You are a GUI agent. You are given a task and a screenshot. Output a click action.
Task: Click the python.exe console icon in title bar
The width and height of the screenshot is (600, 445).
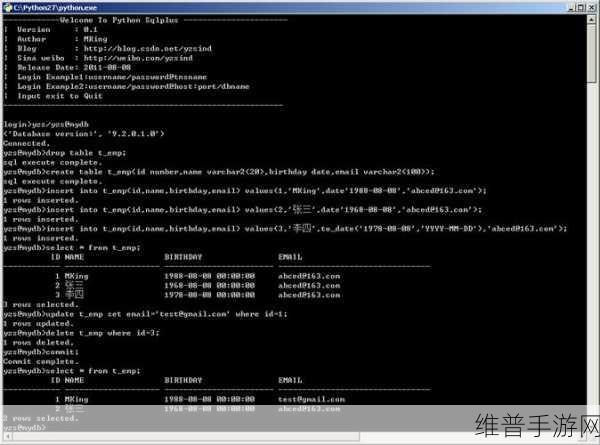[7, 7]
